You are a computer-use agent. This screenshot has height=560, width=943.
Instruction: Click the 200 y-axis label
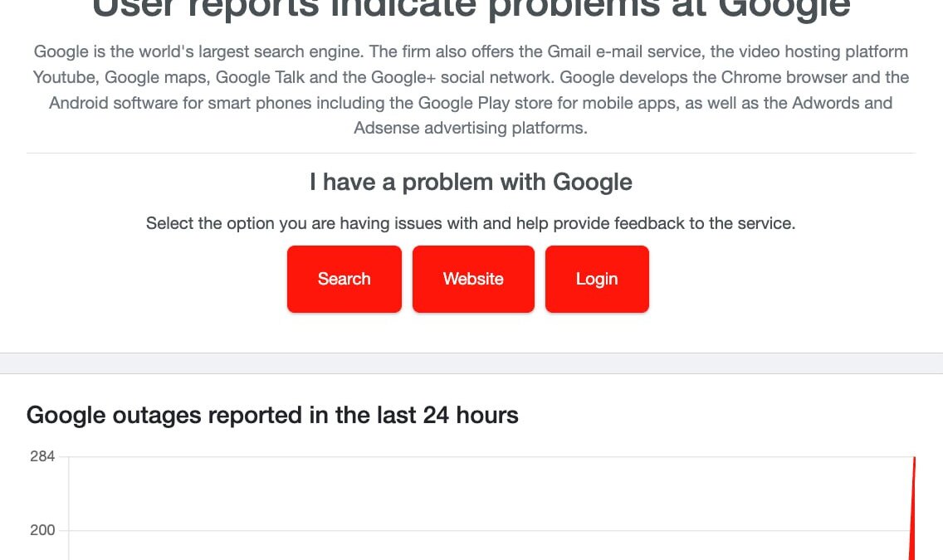(x=42, y=530)
